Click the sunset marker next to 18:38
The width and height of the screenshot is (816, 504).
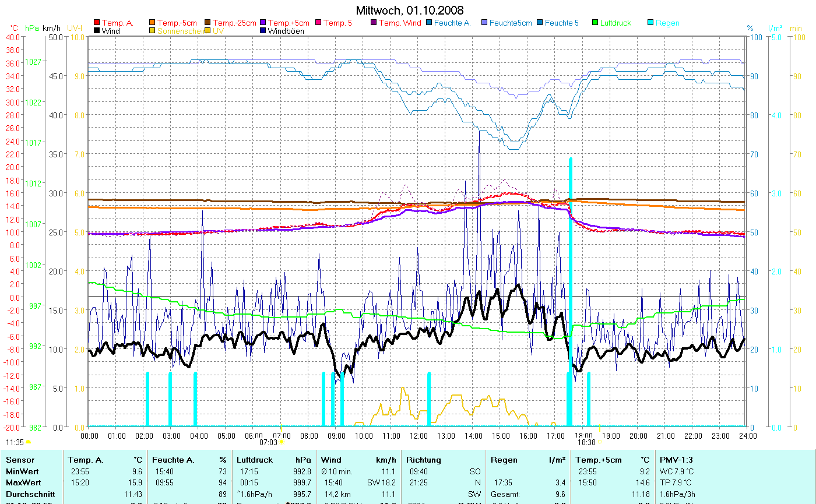599,442
